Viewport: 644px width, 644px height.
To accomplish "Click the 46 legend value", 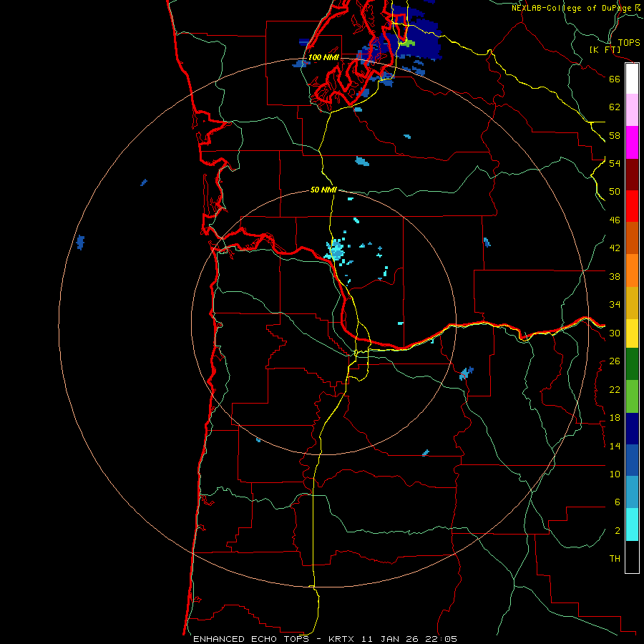I will 615,220.
